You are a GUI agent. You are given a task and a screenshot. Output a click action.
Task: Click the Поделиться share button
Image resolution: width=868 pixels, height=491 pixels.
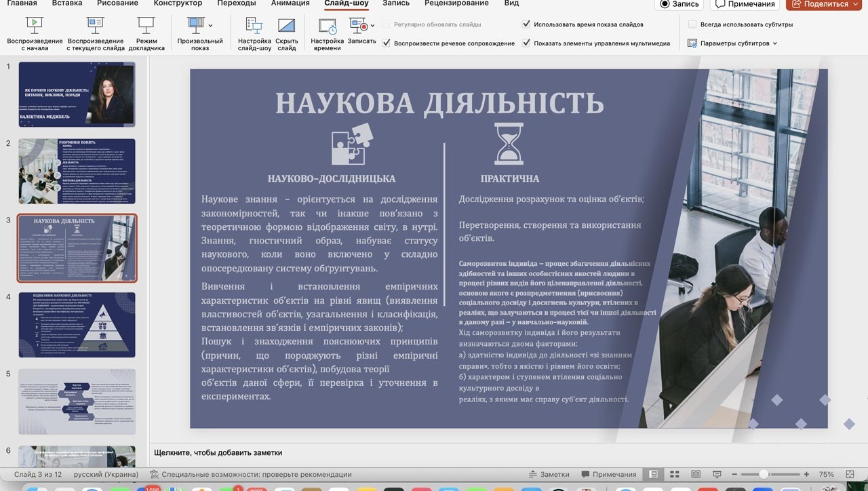click(822, 4)
